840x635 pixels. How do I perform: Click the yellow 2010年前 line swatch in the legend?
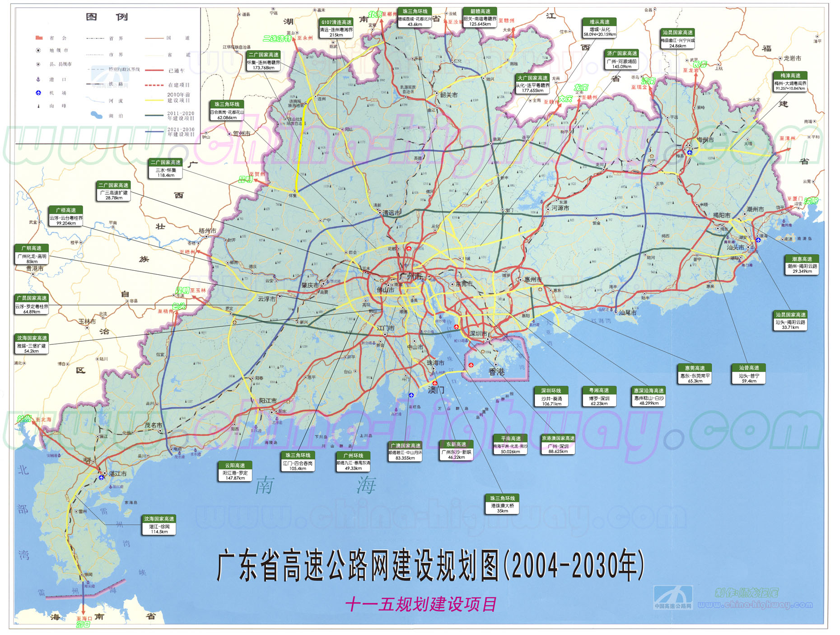tap(154, 100)
